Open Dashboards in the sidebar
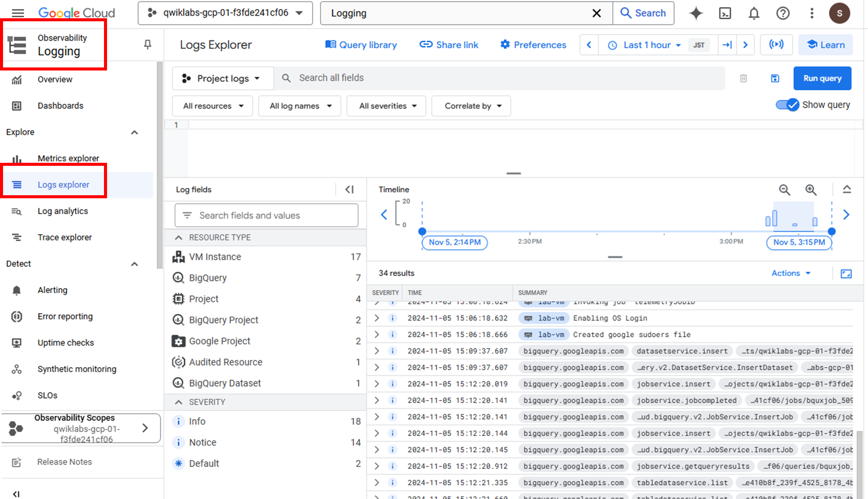 click(x=60, y=105)
